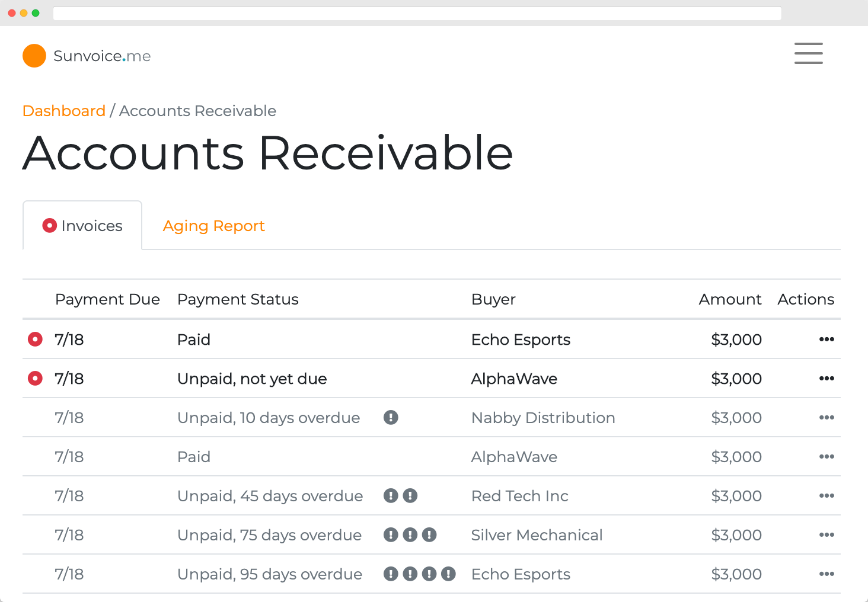This screenshot has width=868, height=602.
Task: Click the red indicator dot on Echo Esports Paid row
Action: (x=36, y=340)
